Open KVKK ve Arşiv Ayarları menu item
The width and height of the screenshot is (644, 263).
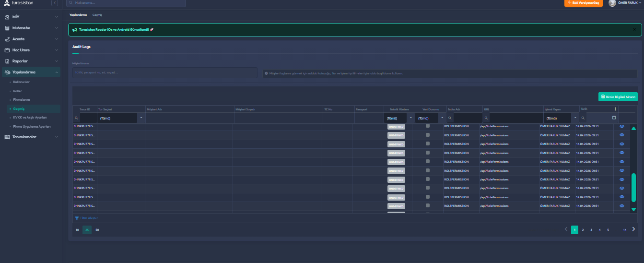point(30,117)
